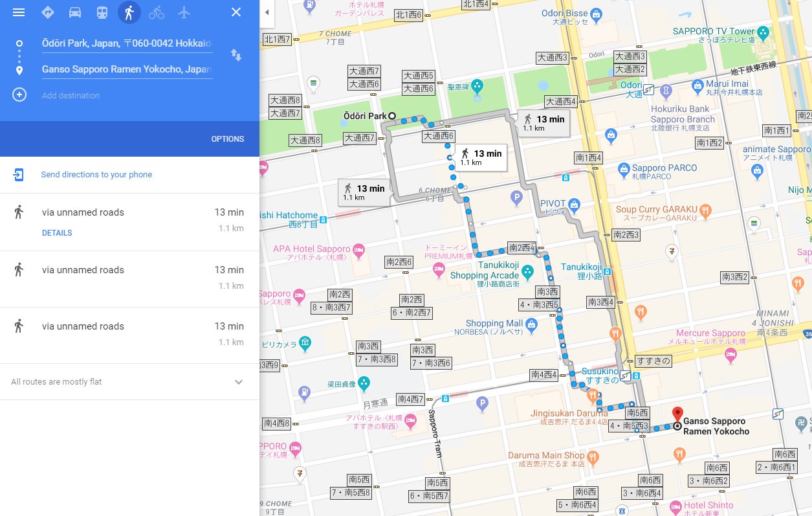The height and width of the screenshot is (516, 812).
Task: Click the Susukino subway station label
Action: coord(600,376)
